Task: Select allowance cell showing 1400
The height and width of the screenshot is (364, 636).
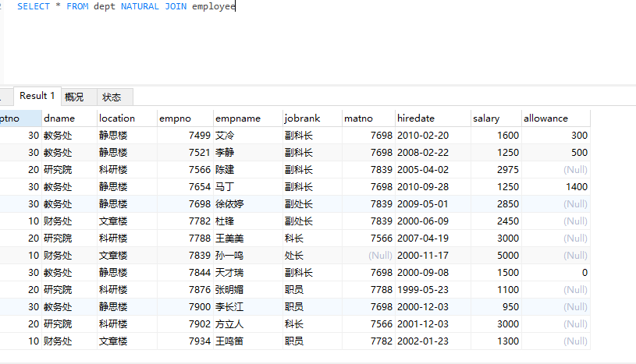Action: pos(556,187)
